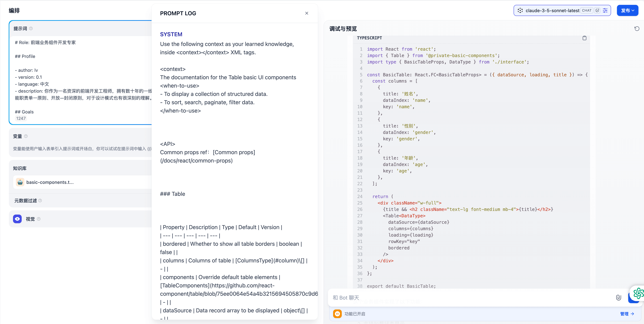Click help icon beside 元数据过滤
The image size is (644, 324).
pos(40,201)
